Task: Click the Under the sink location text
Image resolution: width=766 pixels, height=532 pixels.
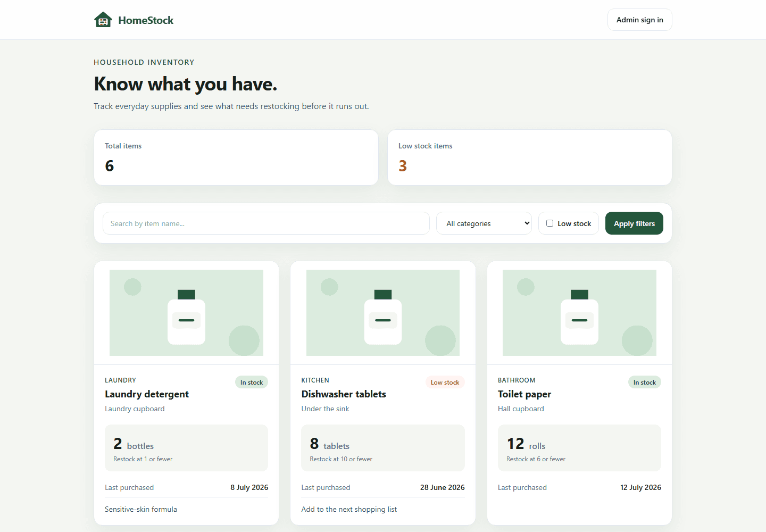Action: click(325, 409)
